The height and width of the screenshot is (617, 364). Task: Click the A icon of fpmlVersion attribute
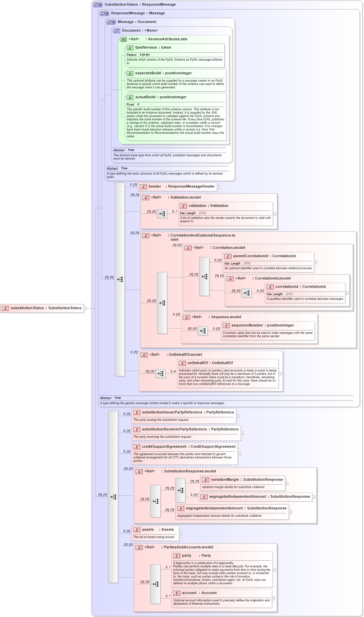click(130, 48)
